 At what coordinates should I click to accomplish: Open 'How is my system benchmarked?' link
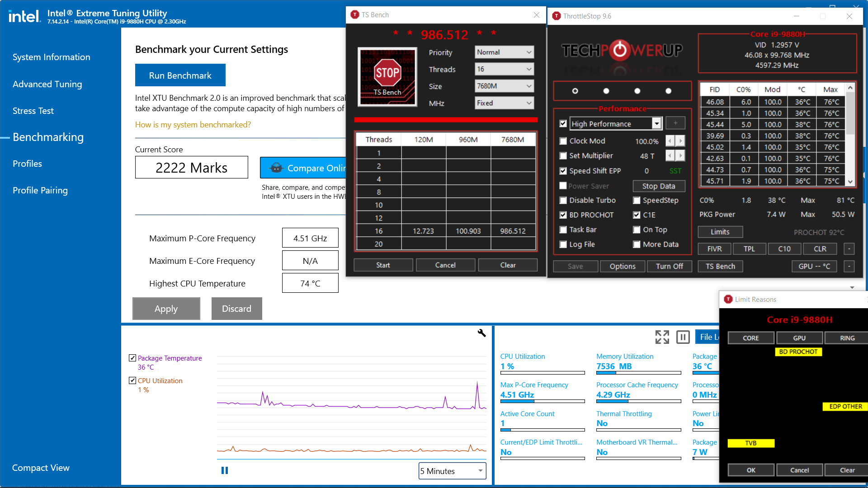(x=193, y=125)
